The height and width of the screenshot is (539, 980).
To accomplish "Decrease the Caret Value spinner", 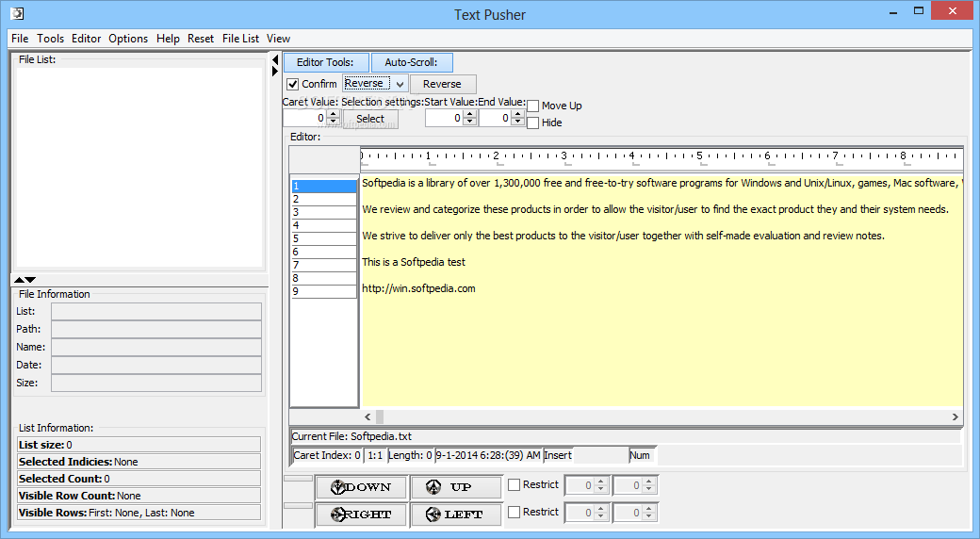I will pyautogui.click(x=334, y=122).
